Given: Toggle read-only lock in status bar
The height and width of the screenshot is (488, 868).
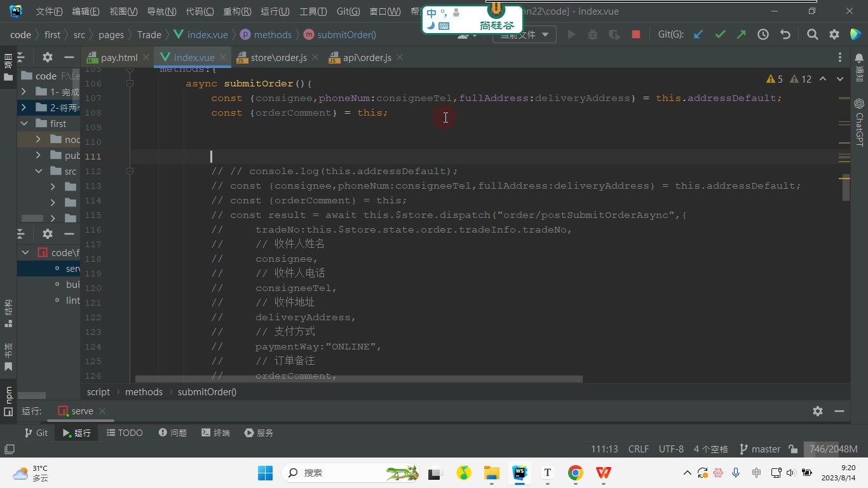Looking at the screenshot, I should [793, 449].
